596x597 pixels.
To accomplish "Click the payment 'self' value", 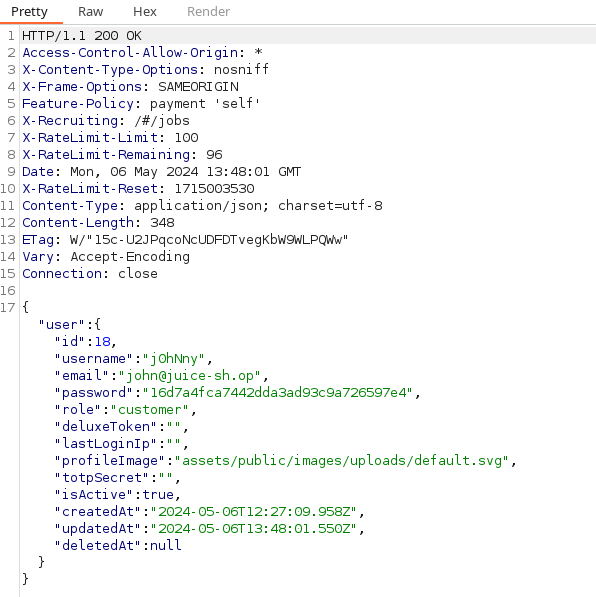I will point(205,104).
